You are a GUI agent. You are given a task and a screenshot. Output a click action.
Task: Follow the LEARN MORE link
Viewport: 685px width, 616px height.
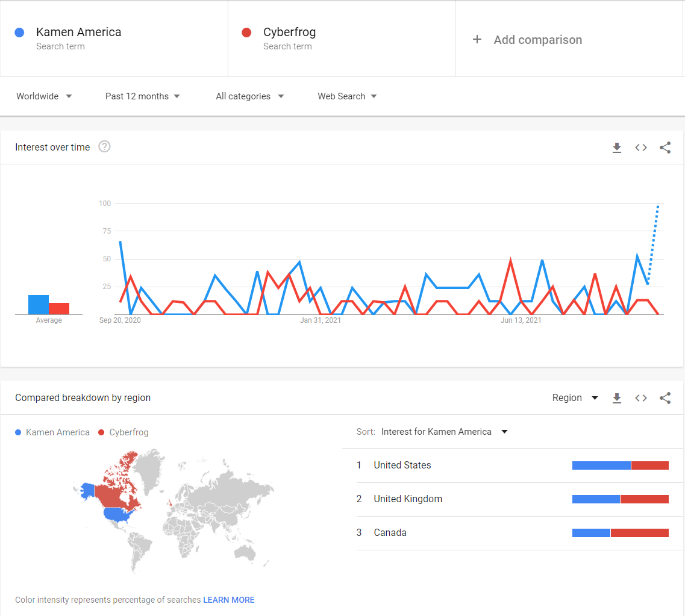228,600
